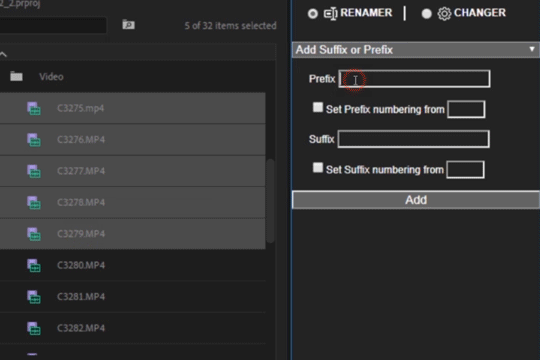
Task: Click the clip icon for C3276.MP4
Action: 34,140
